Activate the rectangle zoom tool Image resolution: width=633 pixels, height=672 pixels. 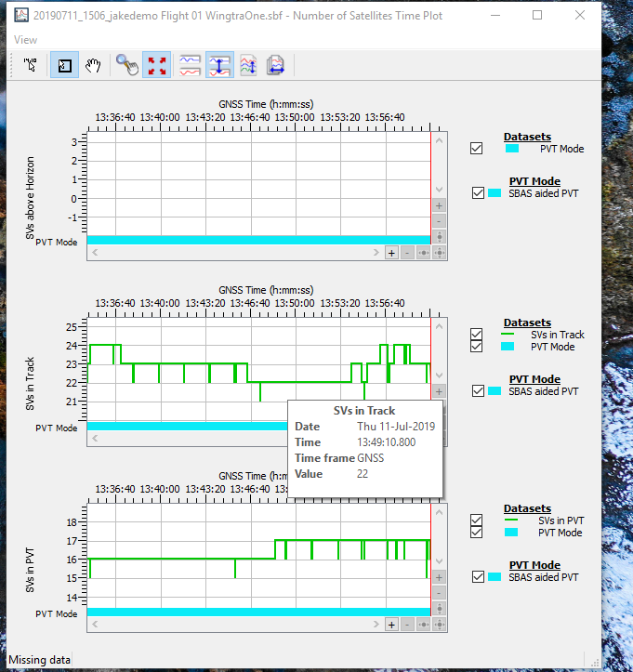64,66
